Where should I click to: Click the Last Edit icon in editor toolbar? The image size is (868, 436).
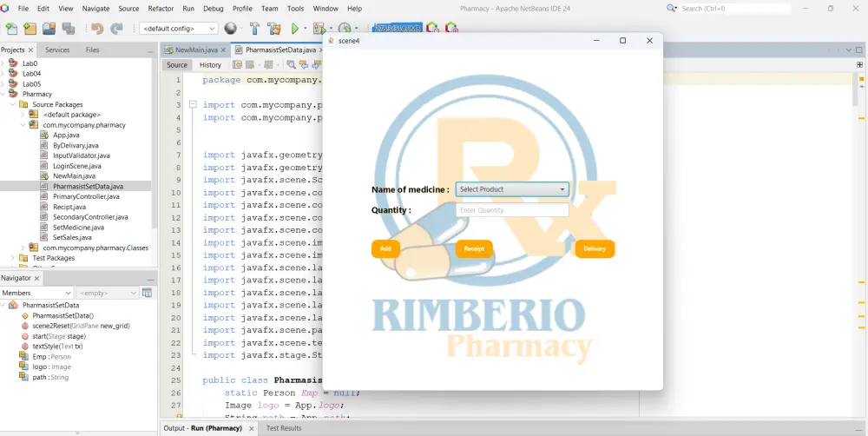pyautogui.click(x=237, y=65)
